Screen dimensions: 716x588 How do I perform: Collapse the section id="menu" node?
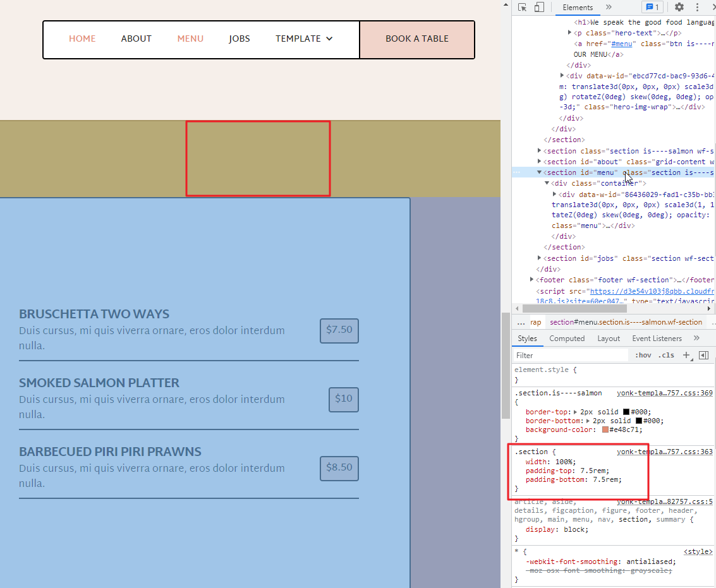[x=539, y=172]
